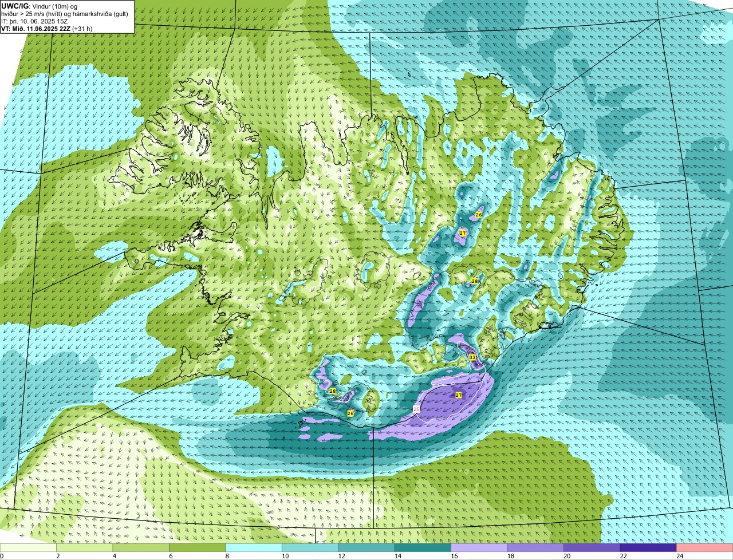Screen dimensions: 733x560
Task: Select the light green 4–6 m/s legend swatch
Action: tap(141, 547)
